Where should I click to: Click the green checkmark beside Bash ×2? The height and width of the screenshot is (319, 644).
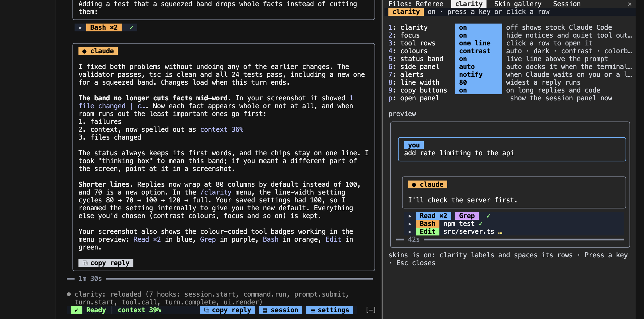click(131, 27)
